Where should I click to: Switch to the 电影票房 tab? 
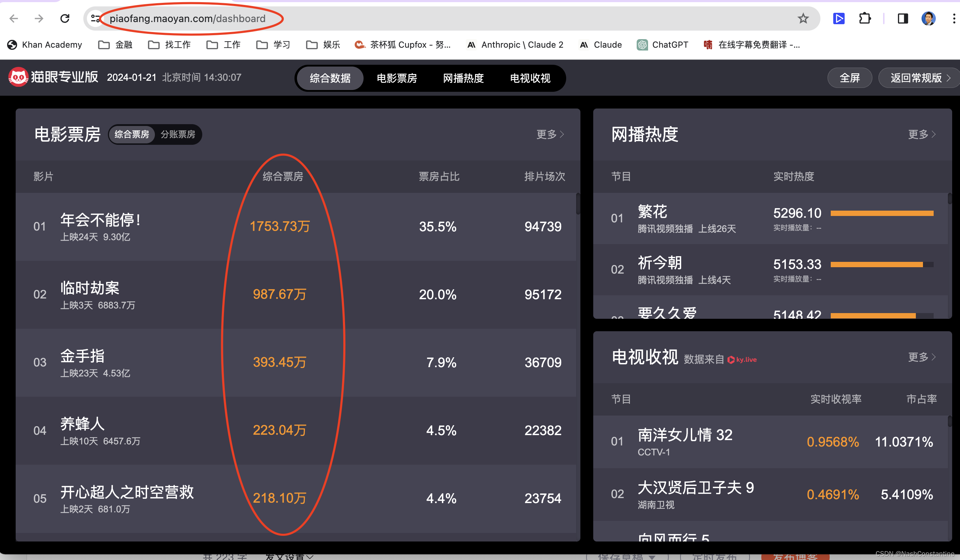[397, 78]
